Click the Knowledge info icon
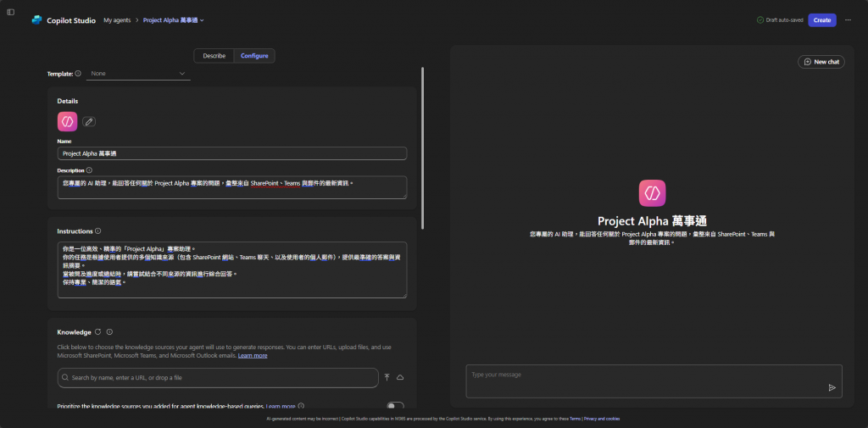 pyautogui.click(x=109, y=332)
